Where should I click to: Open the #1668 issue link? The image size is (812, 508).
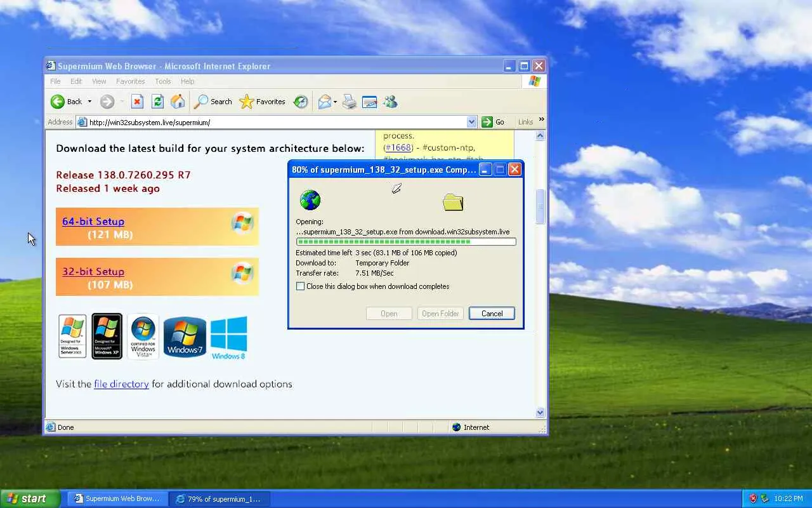(398, 147)
